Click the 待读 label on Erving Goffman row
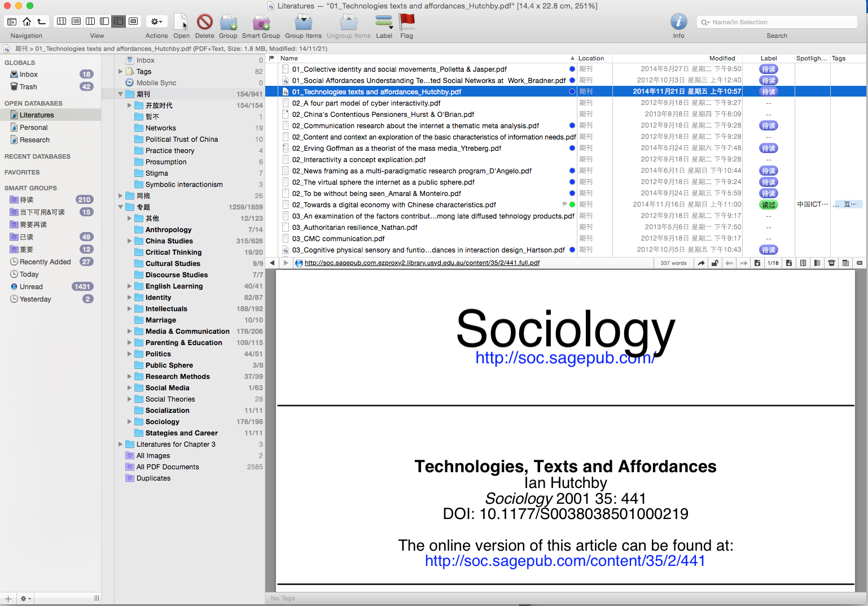 (769, 149)
